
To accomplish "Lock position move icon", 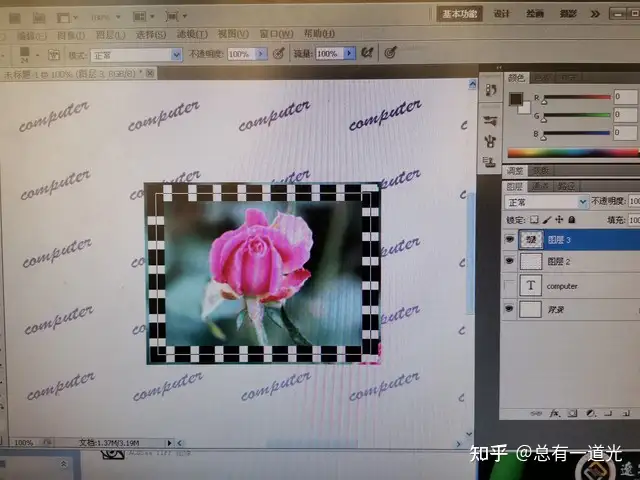I will [x=559, y=220].
